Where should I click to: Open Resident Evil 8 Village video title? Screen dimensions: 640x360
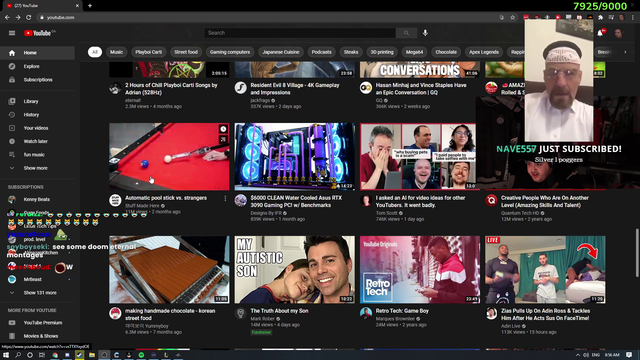[x=295, y=89]
